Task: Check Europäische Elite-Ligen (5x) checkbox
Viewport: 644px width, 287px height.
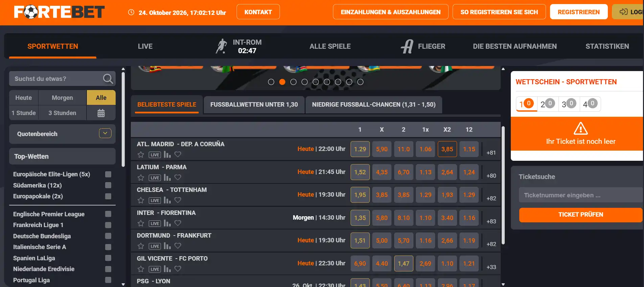Action: tap(108, 174)
